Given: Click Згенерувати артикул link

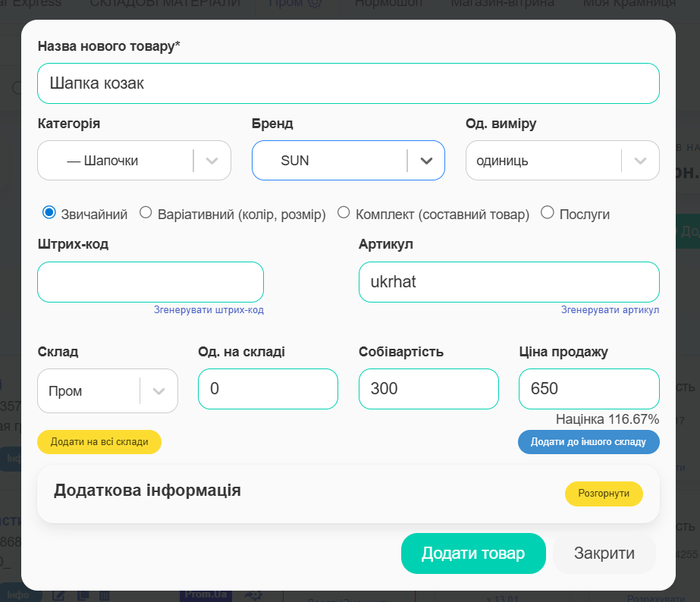Looking at the screenshot, I should 610,310.
